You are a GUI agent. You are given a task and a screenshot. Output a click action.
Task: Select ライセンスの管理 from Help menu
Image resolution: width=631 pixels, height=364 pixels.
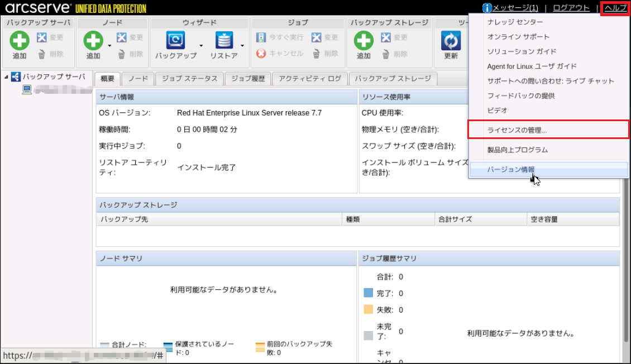(x=517, y=130)
